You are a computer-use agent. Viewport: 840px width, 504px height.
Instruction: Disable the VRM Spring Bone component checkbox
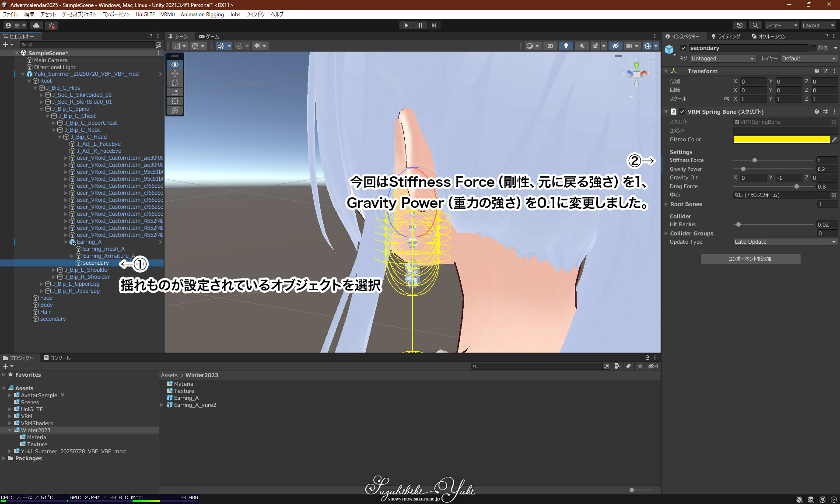pos(682,112)
